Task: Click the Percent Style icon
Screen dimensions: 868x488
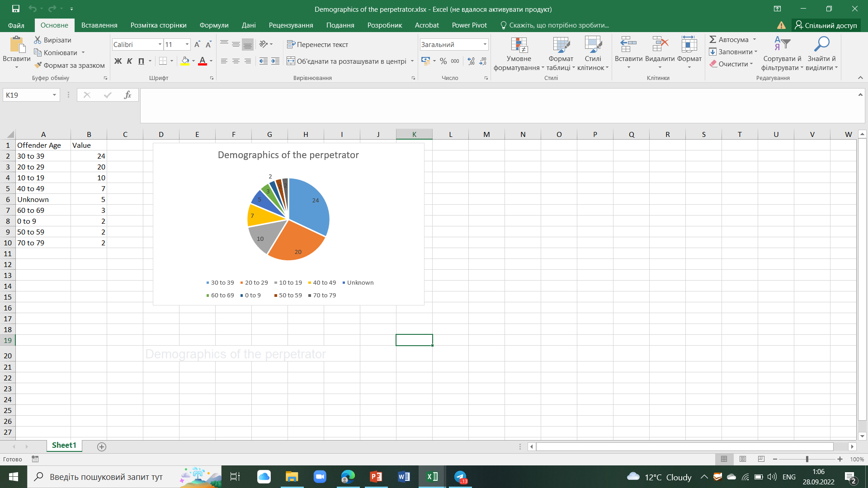Action: tap(443, 61)
